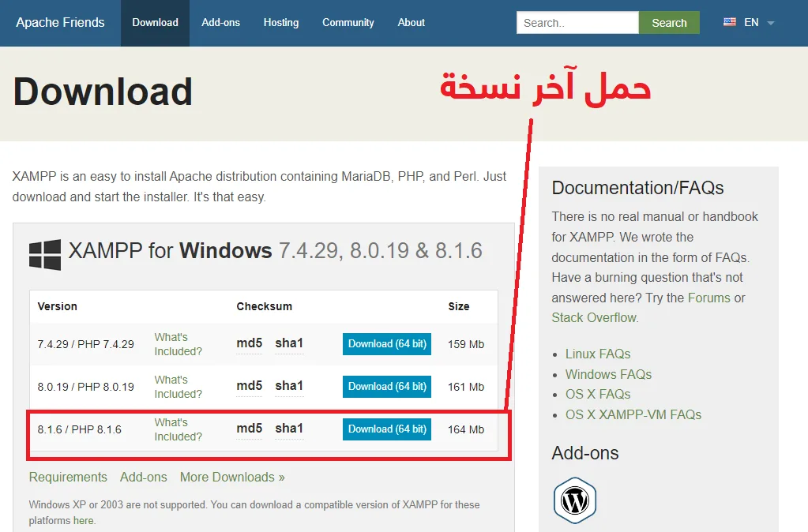Open What's Included for 8.1.6
Screen dimensions: 808x532
tap(179, 429)
